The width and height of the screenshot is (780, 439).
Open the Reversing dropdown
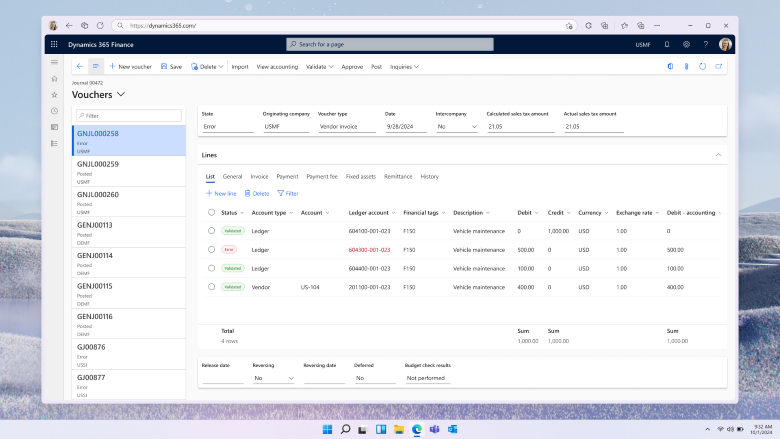(291, 379)
